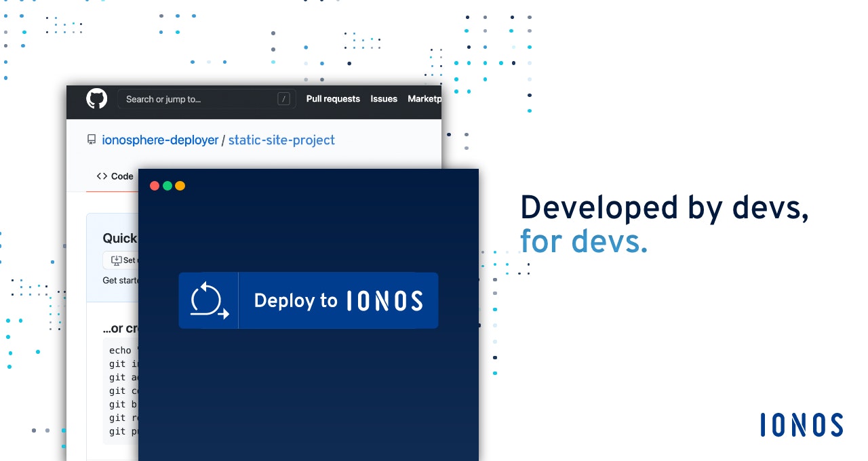The width and height of the screenshot is (868, 461).
Task: Open the Marketplace menu item
Action: tap(425, 98)
